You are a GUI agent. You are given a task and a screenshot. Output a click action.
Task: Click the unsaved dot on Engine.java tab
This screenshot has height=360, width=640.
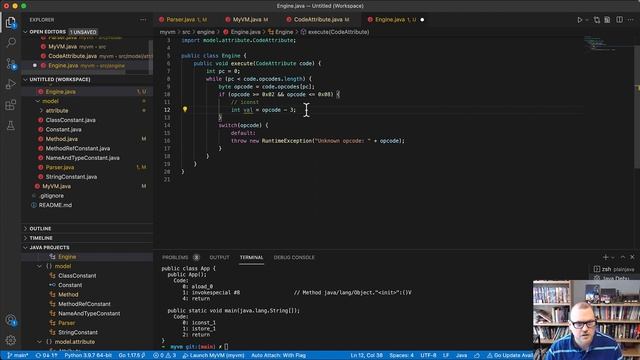tap(422, 20)
